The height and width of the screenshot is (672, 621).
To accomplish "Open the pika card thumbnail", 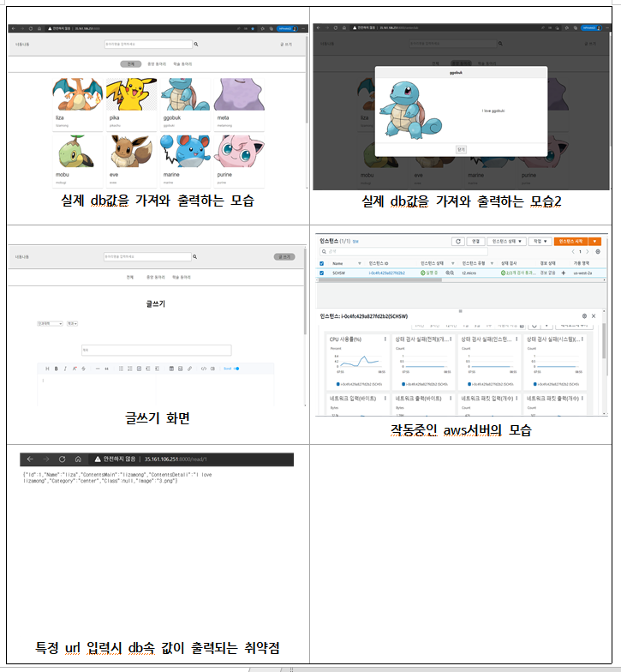I will 132,94.
